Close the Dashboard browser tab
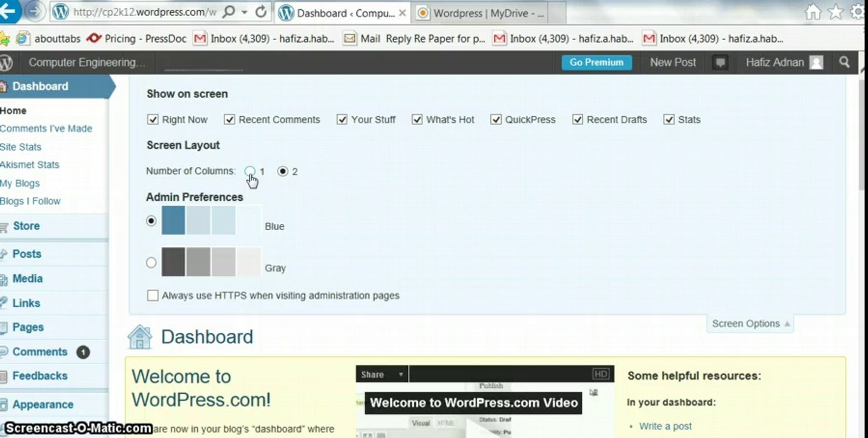Image resolution: width=868 pixels, height=438 pixels. 402,13
